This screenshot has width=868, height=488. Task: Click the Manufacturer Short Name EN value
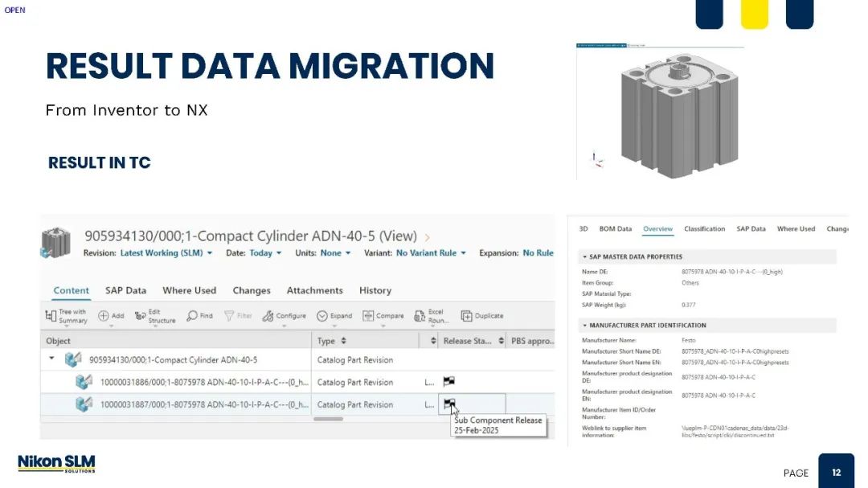click(x=735, y=363)
